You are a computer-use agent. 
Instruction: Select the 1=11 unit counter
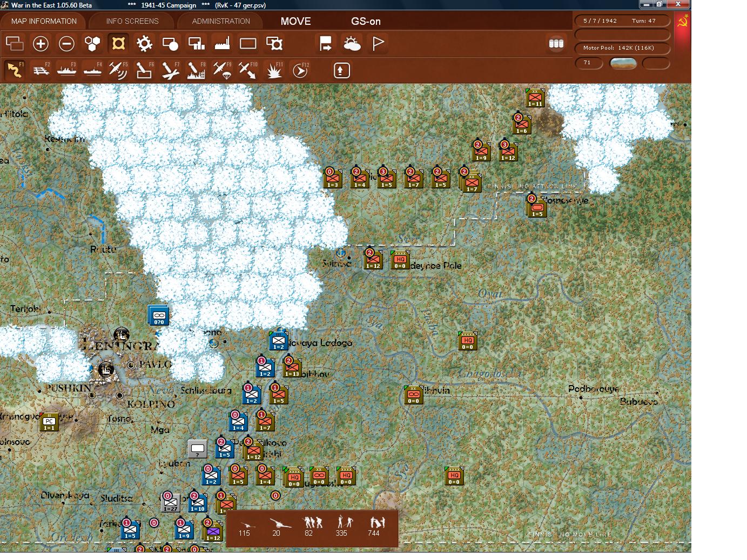tap(535, 98)
